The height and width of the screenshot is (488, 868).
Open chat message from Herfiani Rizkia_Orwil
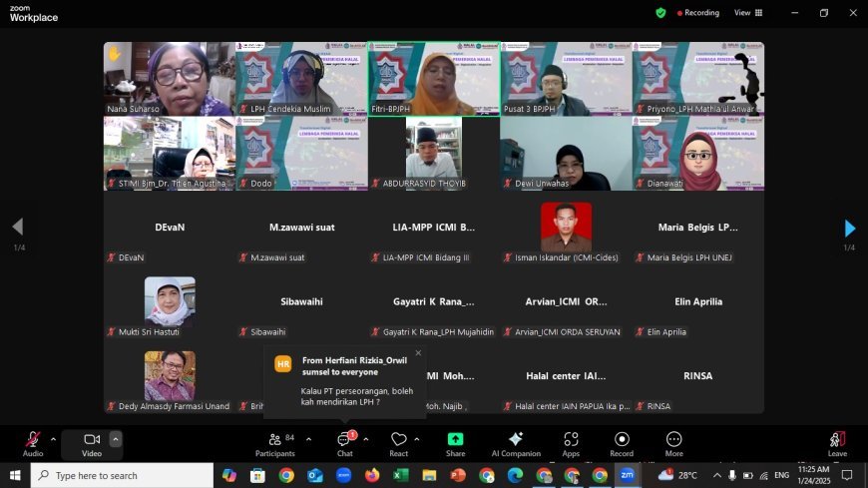[x=345, y=382]
